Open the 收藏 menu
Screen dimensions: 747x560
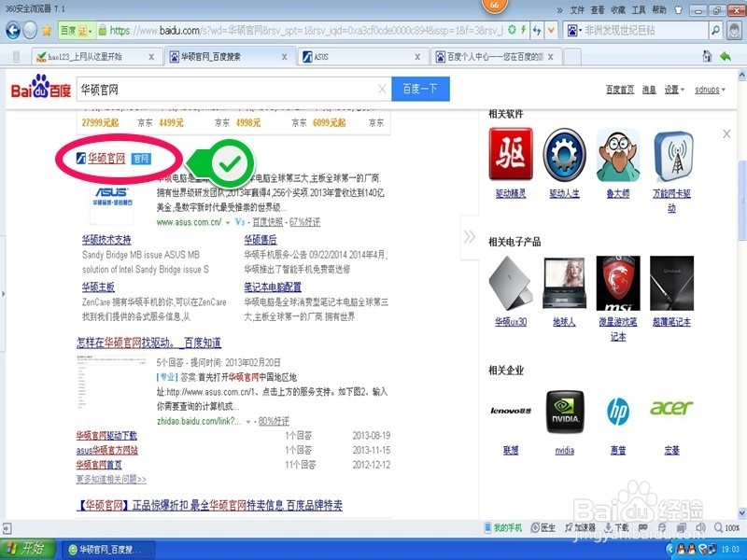coord(618,10)
